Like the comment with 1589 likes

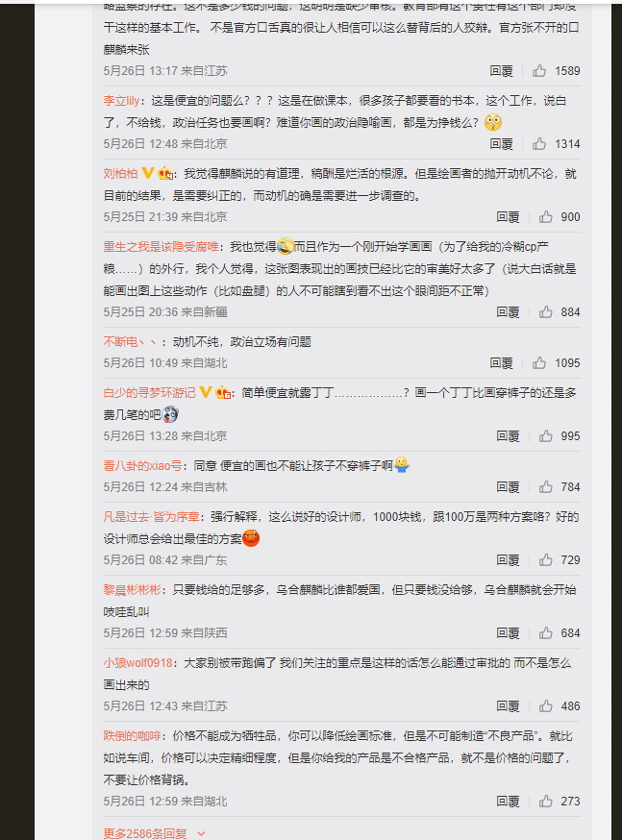click(x=539, y=71)
